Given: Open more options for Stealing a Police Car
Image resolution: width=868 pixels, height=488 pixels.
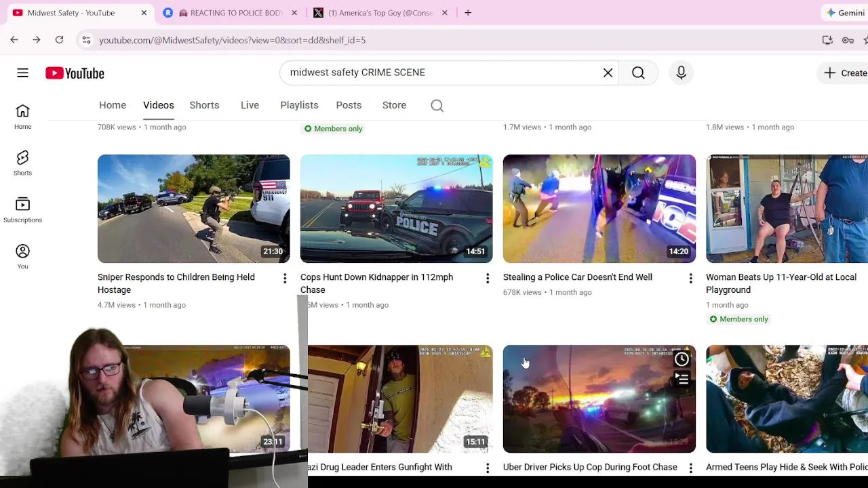Looking at the screenshot, I should pos(690,279).
